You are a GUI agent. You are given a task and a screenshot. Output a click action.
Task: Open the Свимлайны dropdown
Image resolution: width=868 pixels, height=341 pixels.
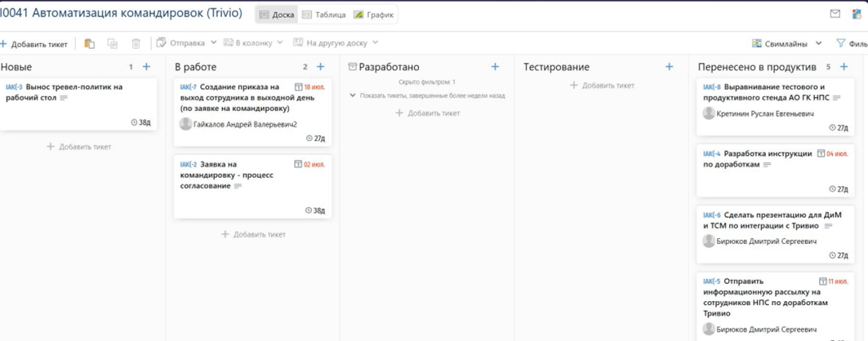(786, 43)
